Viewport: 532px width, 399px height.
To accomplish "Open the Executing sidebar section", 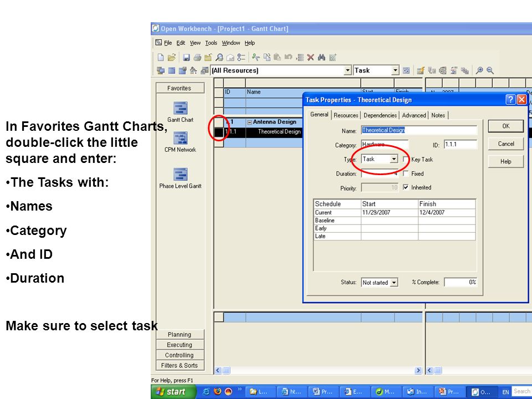I will coord(180,345).
